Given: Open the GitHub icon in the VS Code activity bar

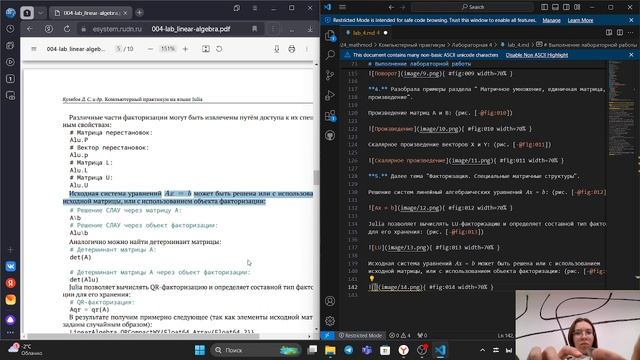Looking at the screenshot, I should pyautogui.click(x=330, y=136).
